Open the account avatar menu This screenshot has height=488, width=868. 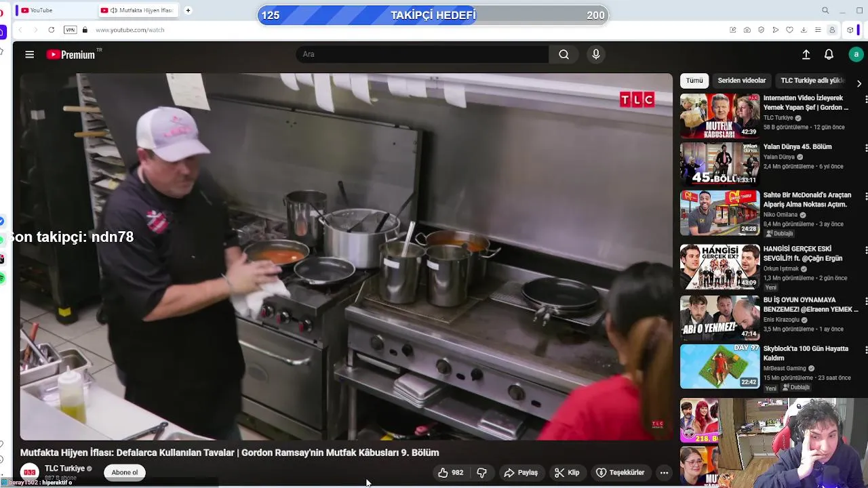click(x=856, y=54)
